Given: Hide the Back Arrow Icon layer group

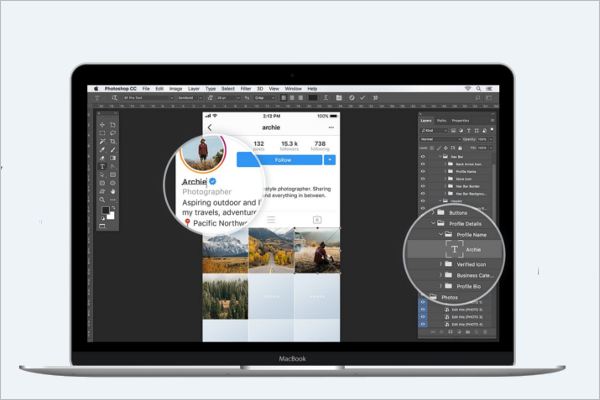Looking at the screenshot, I should (x=423, y=164).
